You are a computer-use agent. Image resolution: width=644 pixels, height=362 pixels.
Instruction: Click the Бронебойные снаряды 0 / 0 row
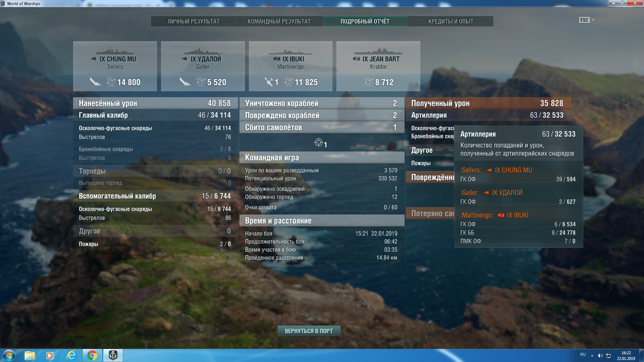pos(155,149)
